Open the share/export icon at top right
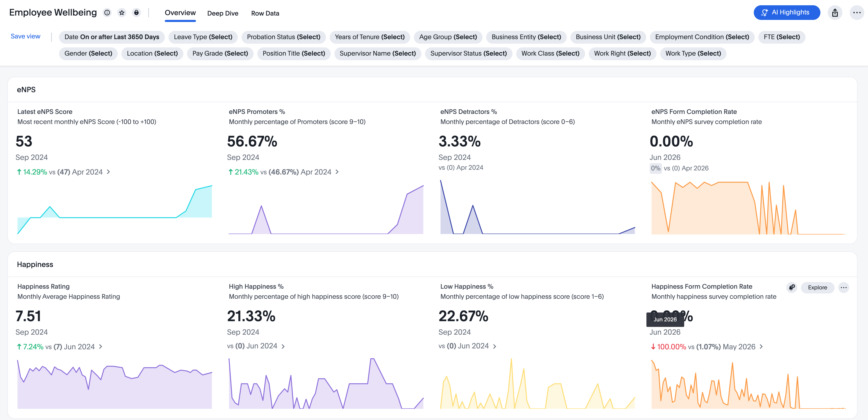The height and width of the screenshot is (420, 868). click(x=835, y=13)
